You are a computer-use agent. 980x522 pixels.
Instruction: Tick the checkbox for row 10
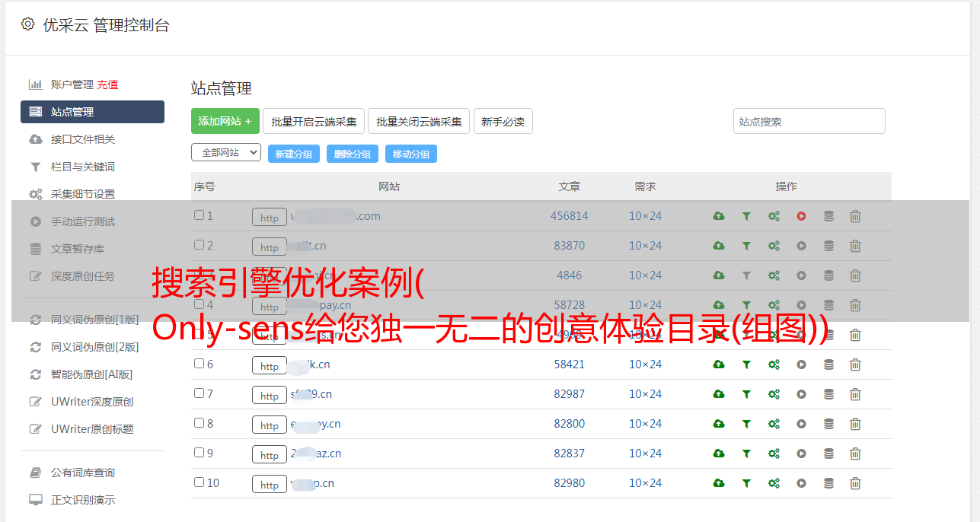coord(200,482)
